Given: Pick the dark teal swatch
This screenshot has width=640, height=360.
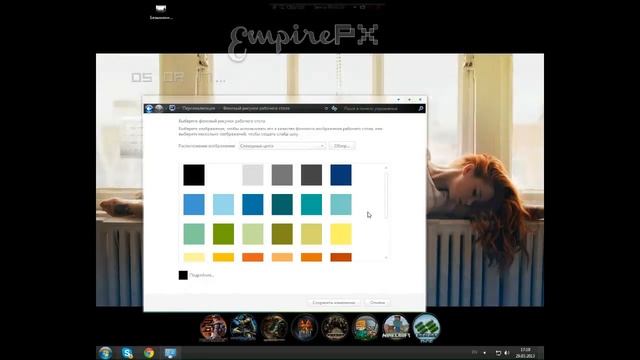Looking at the screenshot, I should [x=282, y=204].
